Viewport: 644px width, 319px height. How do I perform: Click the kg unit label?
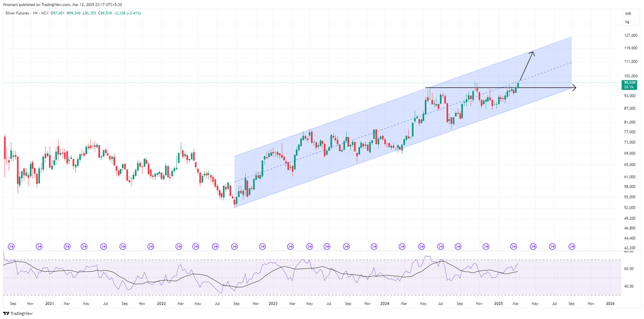(627, 22)
